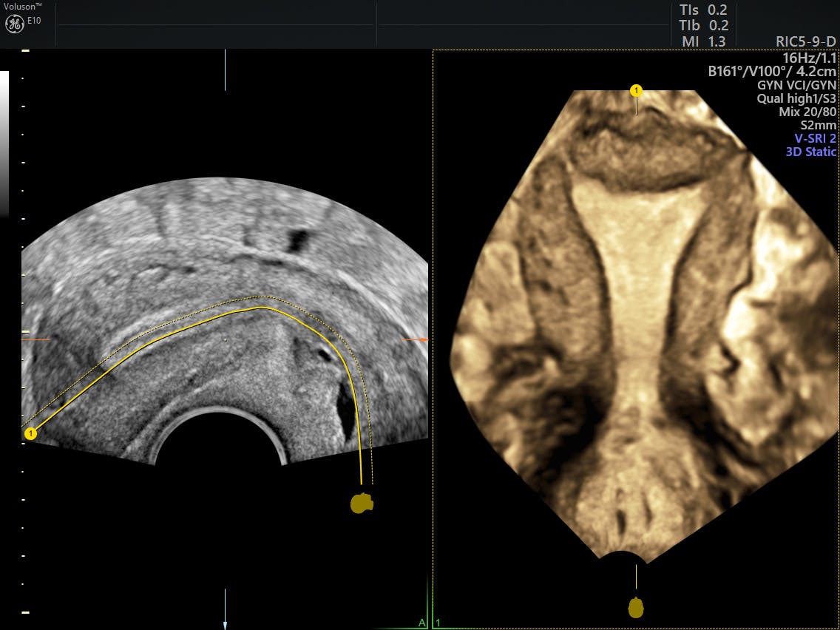
Task: Click the GE logo in the header
Action: click(14, 24)
